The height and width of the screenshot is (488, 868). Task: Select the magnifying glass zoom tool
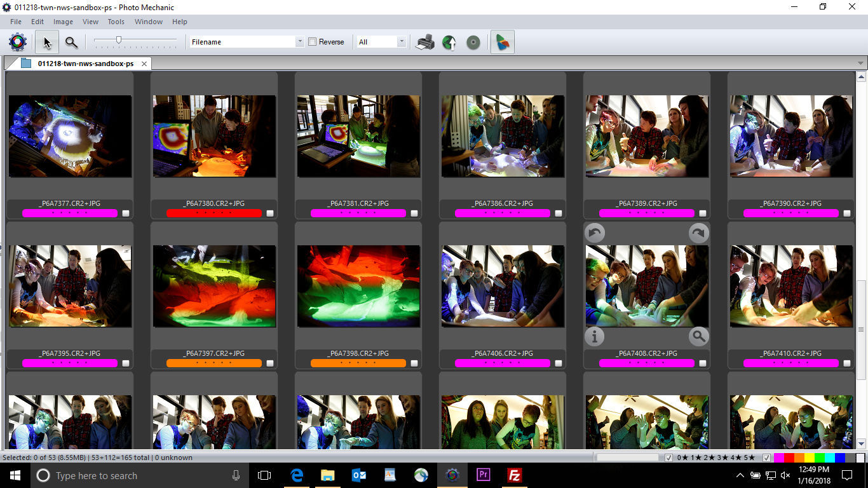point(71,42)
